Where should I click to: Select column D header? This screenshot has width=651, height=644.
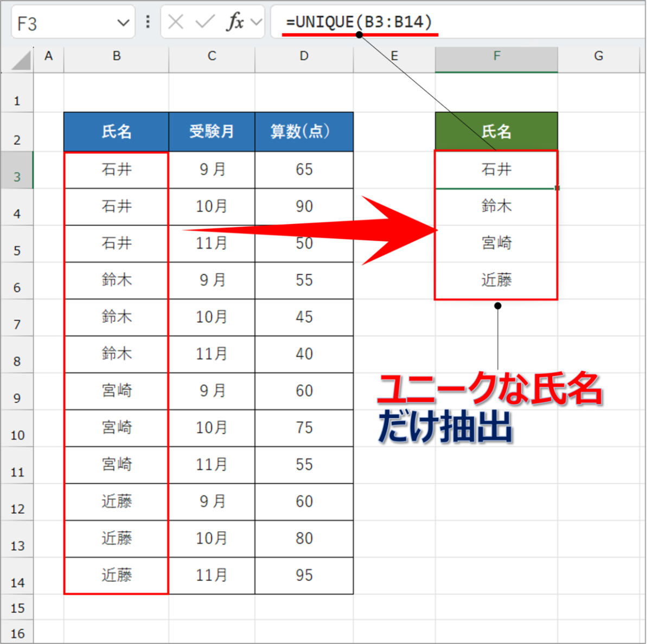pyautogui.click(x=304, y=56)
